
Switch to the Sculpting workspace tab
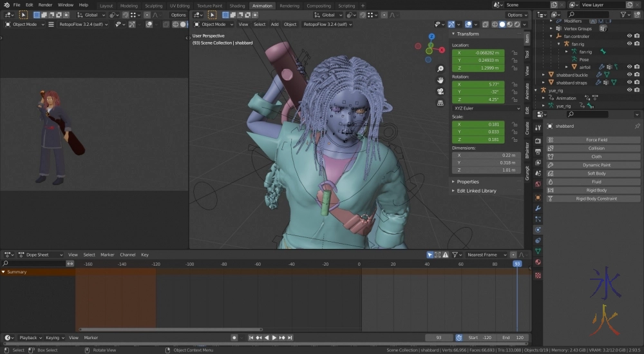click(154, 6)
